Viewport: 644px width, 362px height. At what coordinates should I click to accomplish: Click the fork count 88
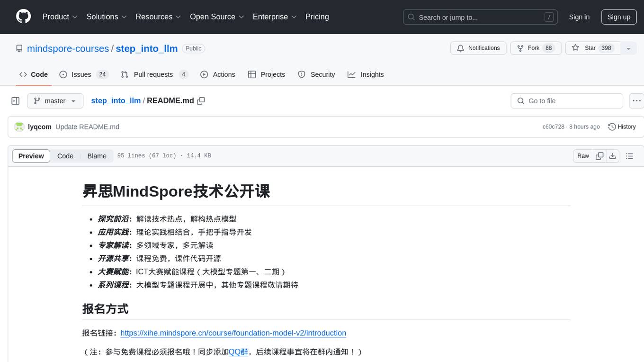click(x=549, y=48)
